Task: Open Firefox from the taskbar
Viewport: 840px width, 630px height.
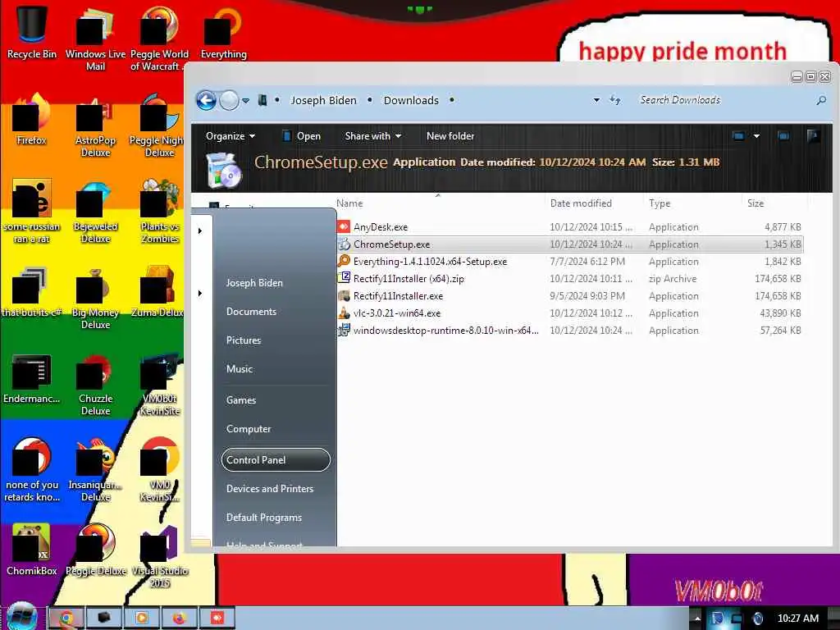Action: pyautogui.click(x=180, y=618)
